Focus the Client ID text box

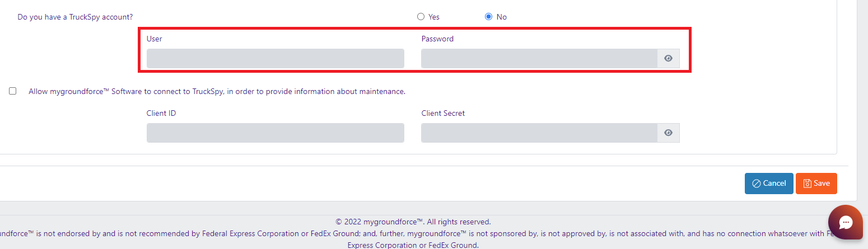click(x=275, y=133)
